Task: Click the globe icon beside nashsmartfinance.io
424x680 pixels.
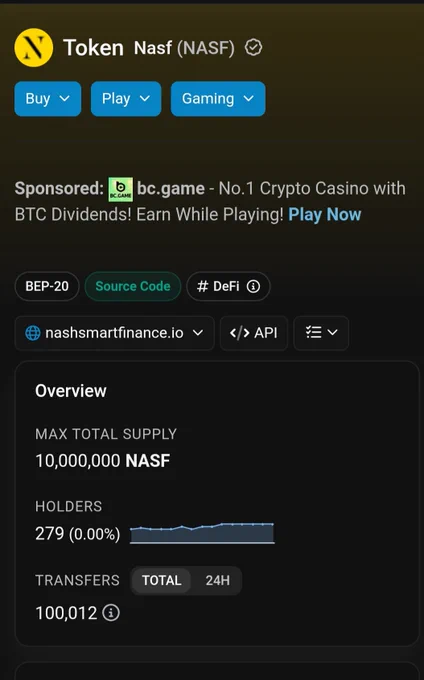Action: [x=33, y=333]
